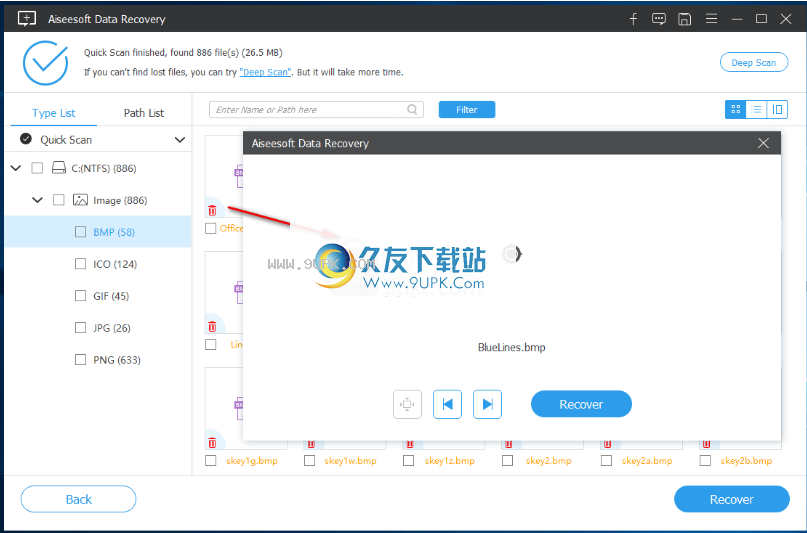Click the Aiseesoft app logo icon

[27, 19]
